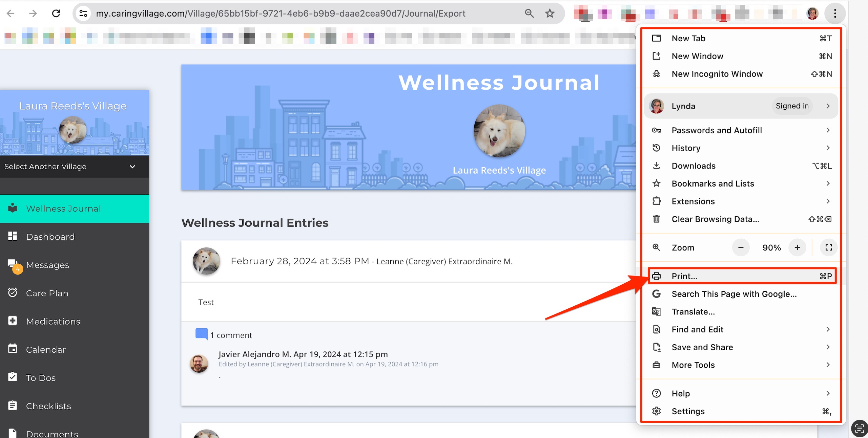
Task: Click the browser forward arrow
Action: pos(33,13)
